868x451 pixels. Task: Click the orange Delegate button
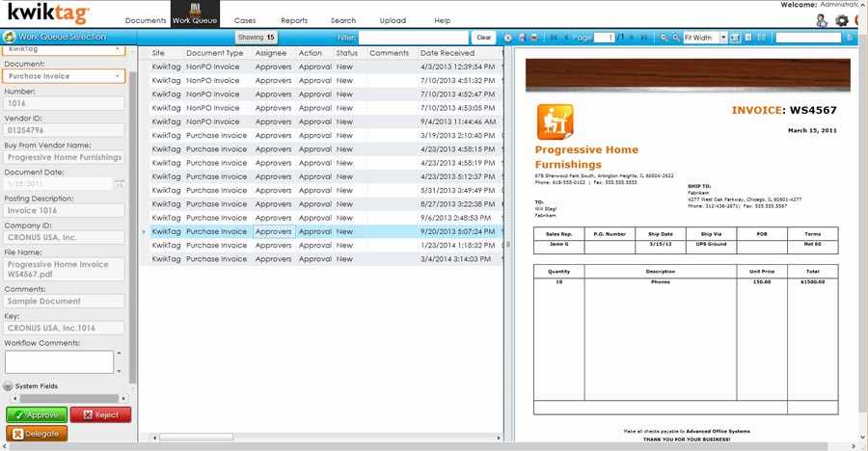[x=37, y=434]
